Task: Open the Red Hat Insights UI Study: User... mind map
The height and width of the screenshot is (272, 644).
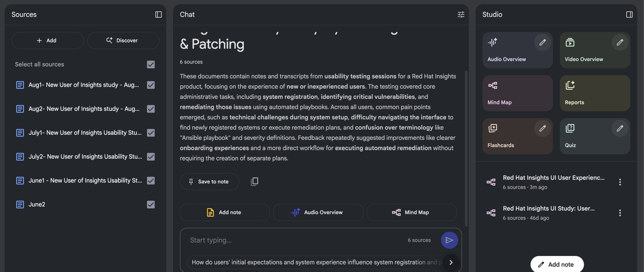Action: [553, 213]
